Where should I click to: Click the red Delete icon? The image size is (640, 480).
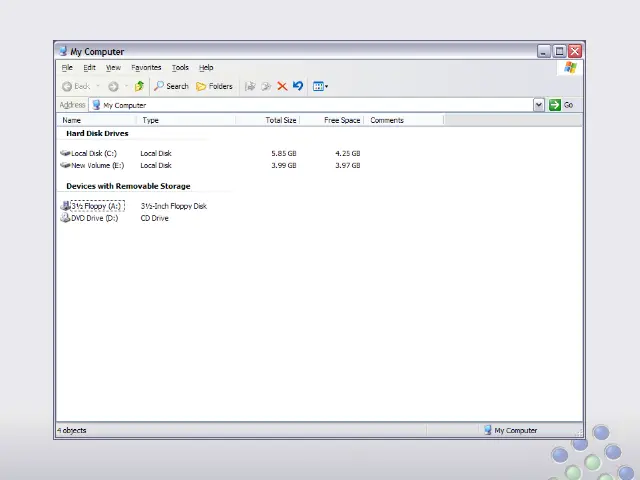(282, 86)
